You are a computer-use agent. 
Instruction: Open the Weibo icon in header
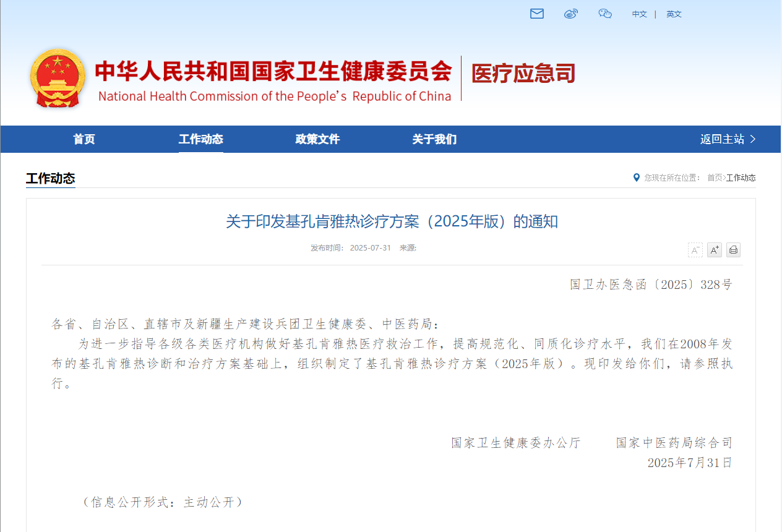coord(571,14)
